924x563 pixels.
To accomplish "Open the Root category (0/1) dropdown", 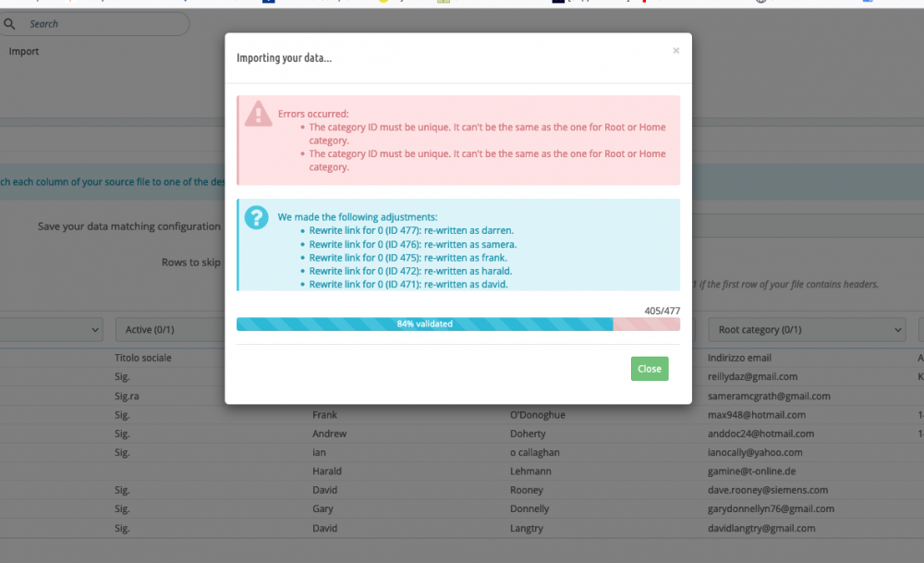I will click(807, 329).
